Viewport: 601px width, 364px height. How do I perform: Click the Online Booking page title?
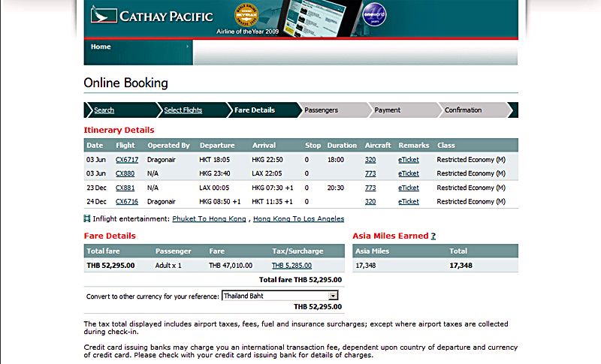pyautogui.click(x=125, y=83)
